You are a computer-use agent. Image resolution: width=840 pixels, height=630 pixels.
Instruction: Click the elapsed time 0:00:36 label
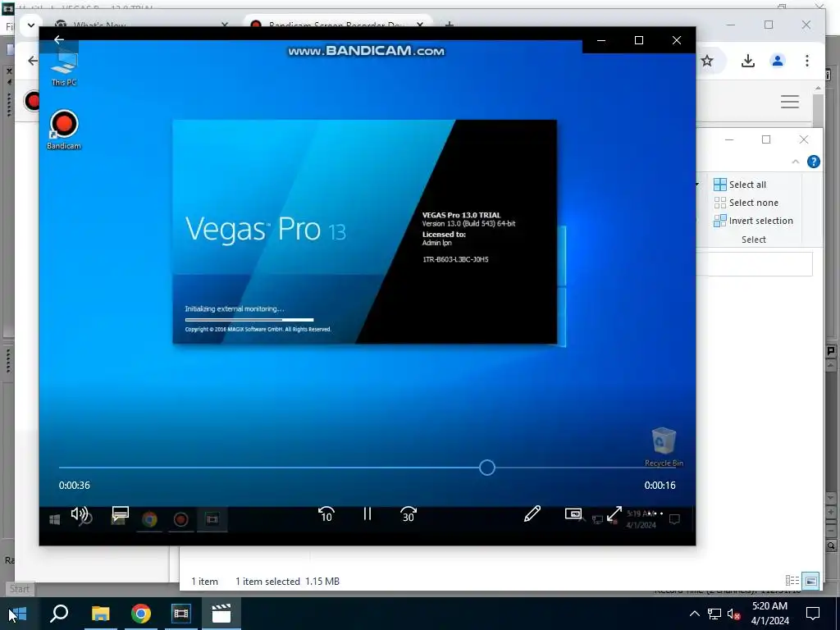pos(75,486)
